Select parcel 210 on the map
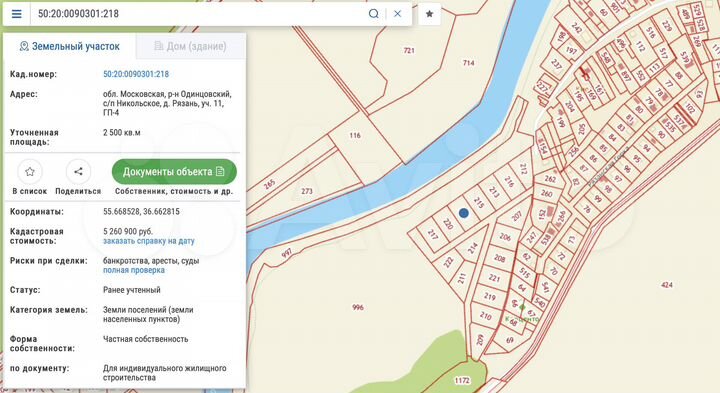The image size is (720, 393). point(485,315)
